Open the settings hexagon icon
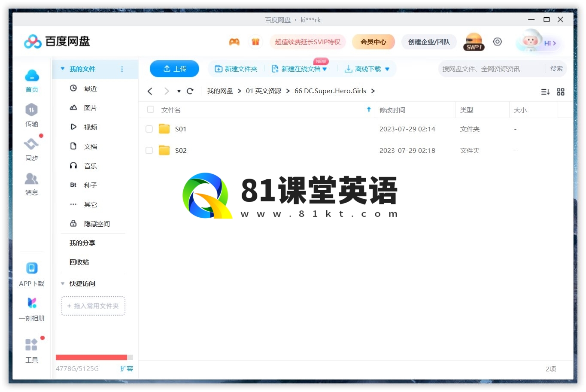The height and width of the screenshot is (392, 586). [x=497, y=42]
